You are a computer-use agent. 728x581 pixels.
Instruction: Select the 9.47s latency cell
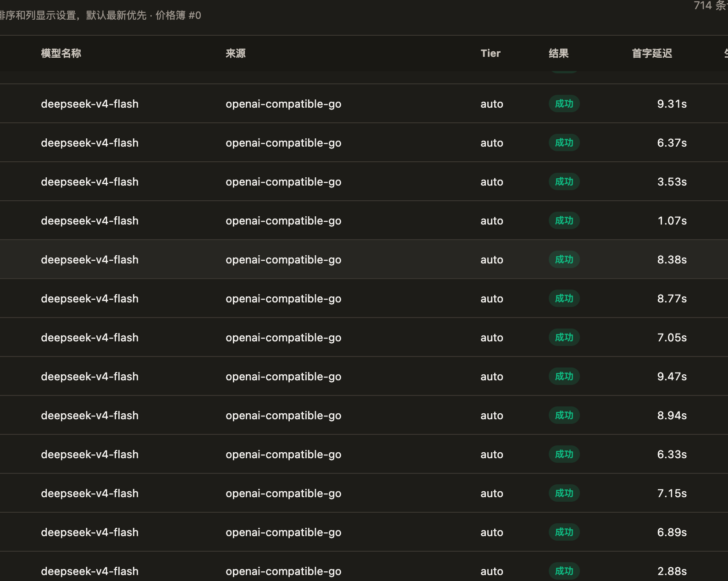coord(672,377)
